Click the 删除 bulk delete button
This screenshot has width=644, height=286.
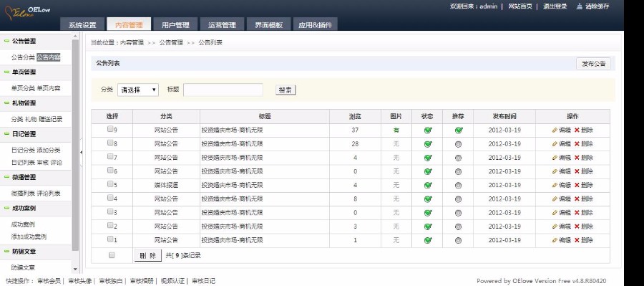[x=148, y=256]
